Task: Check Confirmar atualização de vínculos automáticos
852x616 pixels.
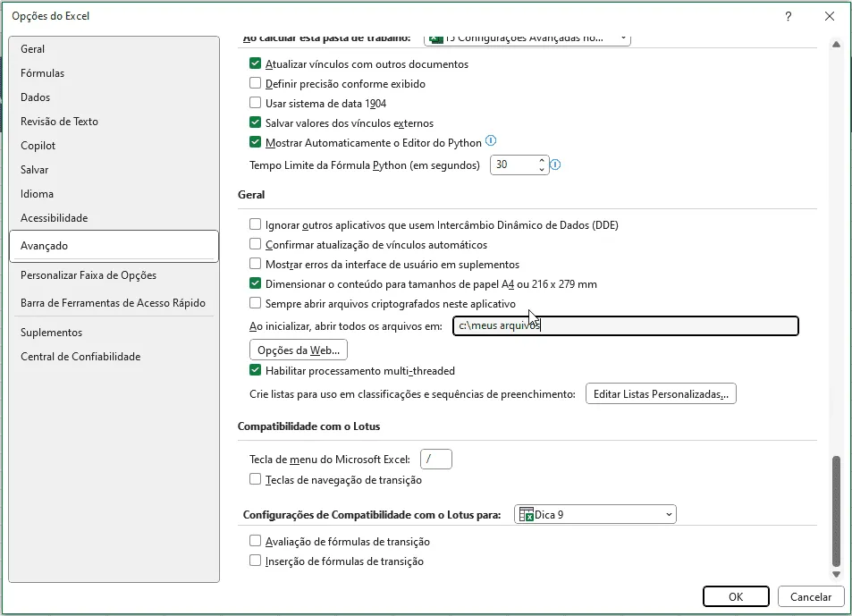Action: [x=255, y=244]
